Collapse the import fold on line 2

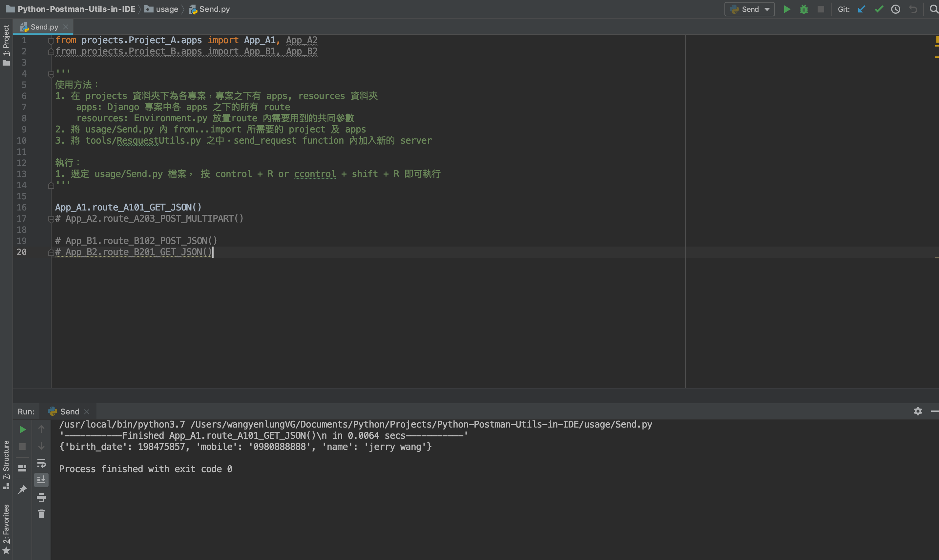[x=51, y=51]
